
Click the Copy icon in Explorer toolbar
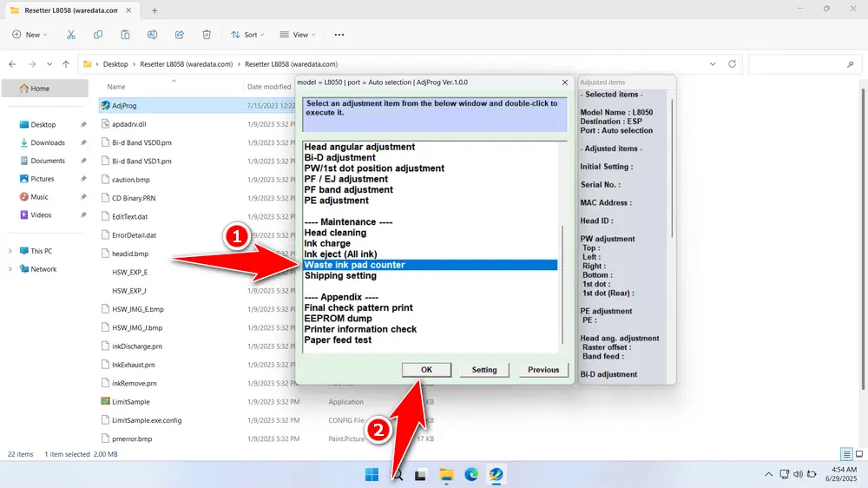click(98, 35)
